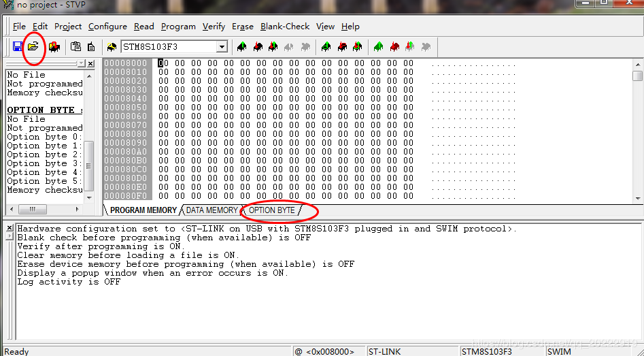Click left panel horizontal scroll-right arrow
Viewport: 644px width, 356px height.
(x=78, y=209)
